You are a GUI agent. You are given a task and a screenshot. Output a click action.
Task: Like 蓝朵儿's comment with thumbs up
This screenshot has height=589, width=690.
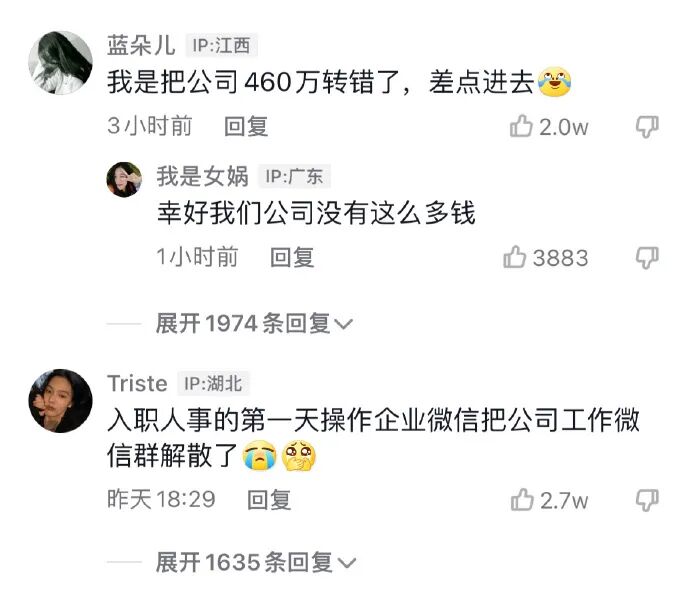521,126
